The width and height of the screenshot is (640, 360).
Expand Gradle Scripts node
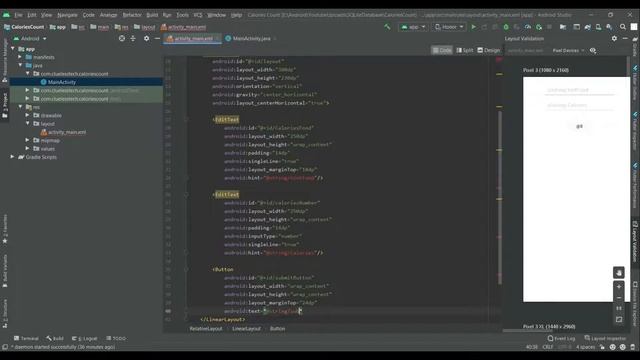[12, 157]
